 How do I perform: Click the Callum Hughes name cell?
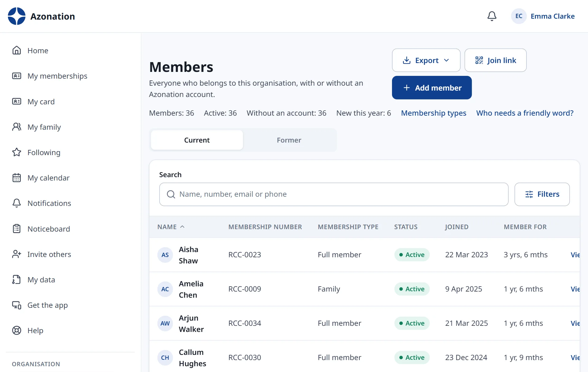tap(192, 358)
